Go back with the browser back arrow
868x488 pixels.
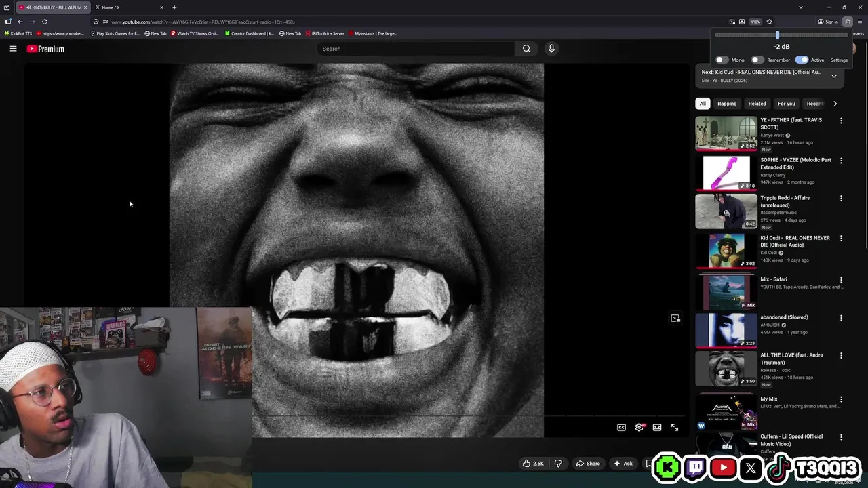click(x=20, y=22)
